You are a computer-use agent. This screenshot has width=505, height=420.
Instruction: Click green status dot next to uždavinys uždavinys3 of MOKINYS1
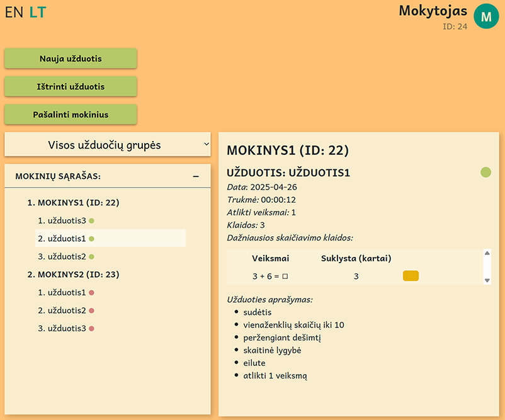[x=91, y=220]
